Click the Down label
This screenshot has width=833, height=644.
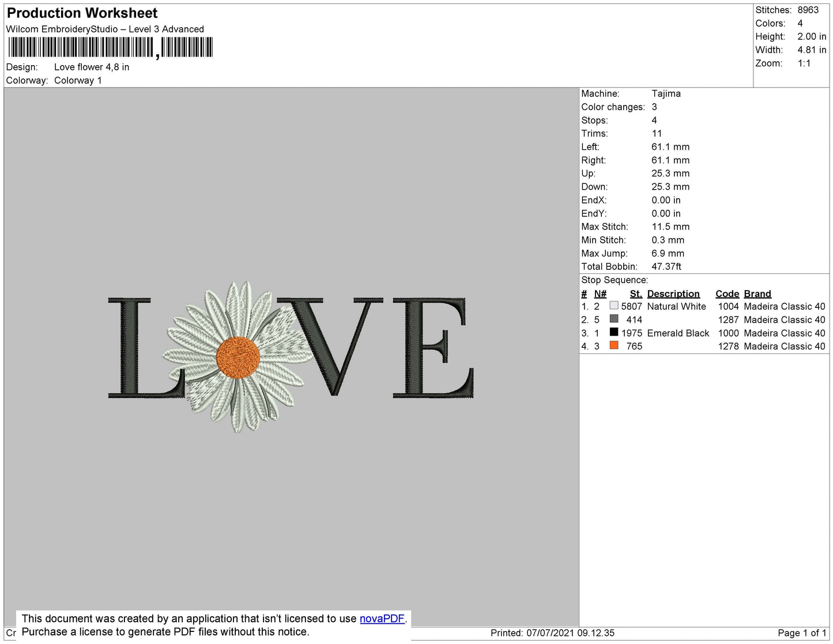coord(594,187)
